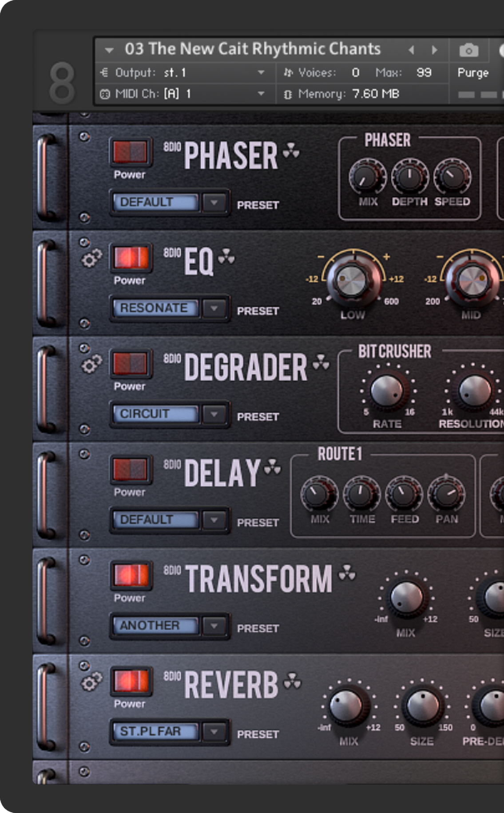This screenshot has width=504, height=813.
Task: Open Degrader module gear settings
Action: pos(91,364)
